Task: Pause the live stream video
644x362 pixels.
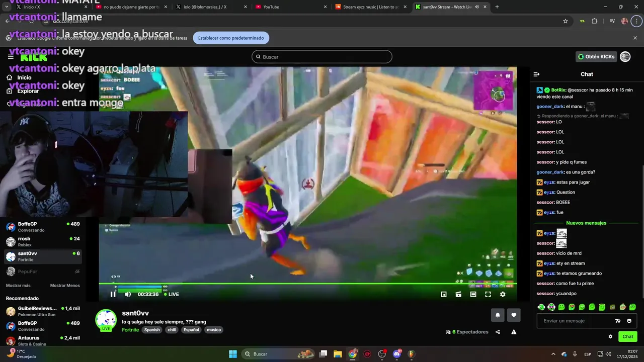Action: [113, 294]
